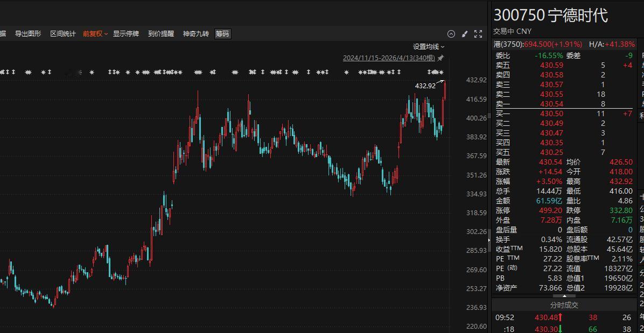644x333 pixels.
Task: Select the brush drawing tool icon
Action: pos(465,34)
